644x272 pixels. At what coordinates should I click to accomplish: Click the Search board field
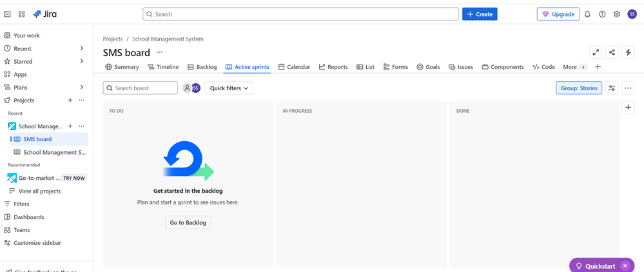click(x=140, y=88)
